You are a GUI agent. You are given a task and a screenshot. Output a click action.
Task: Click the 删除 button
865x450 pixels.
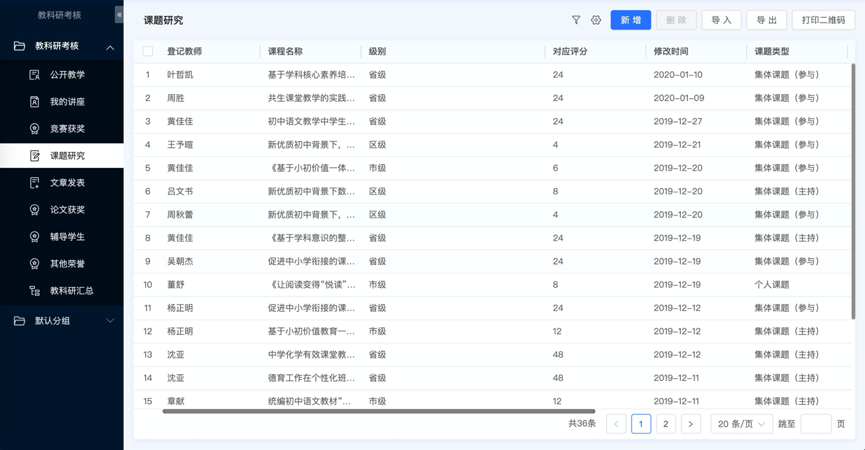pos(676,20)
